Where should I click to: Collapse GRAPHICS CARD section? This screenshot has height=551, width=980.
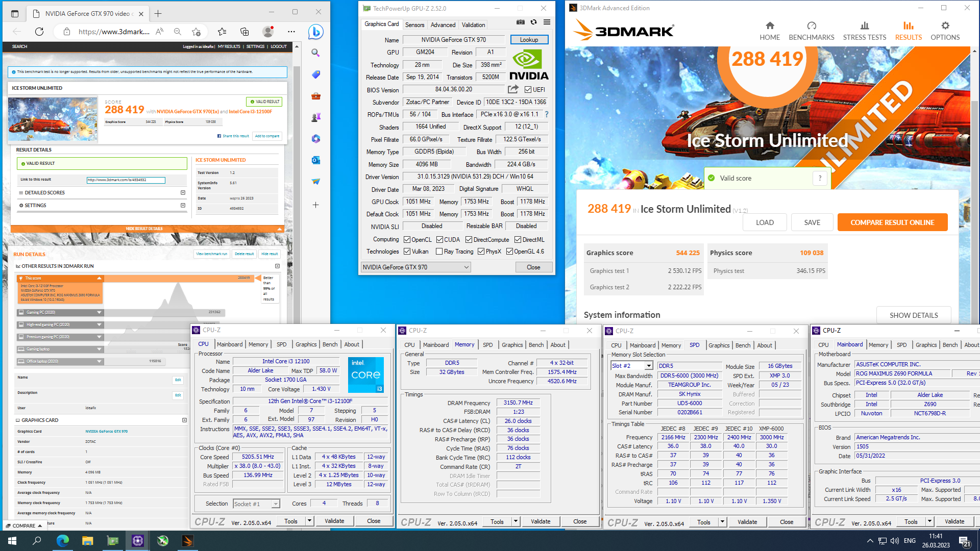[184, 420]
